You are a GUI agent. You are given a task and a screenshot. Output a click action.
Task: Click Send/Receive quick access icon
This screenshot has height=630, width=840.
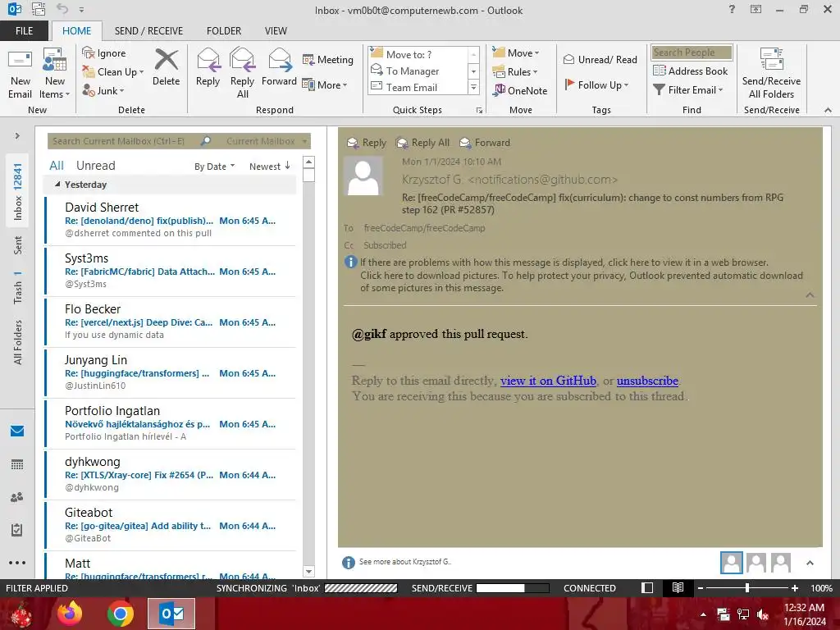39,8
